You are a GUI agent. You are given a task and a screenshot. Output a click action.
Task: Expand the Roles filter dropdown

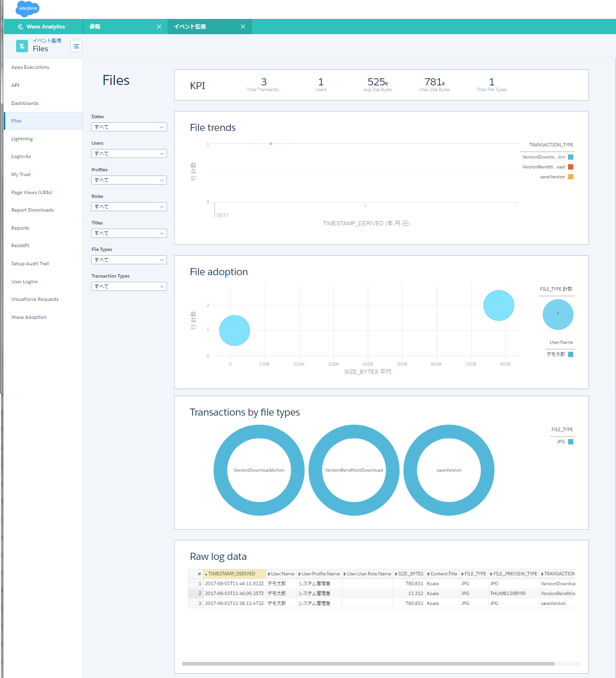(129, 207)
